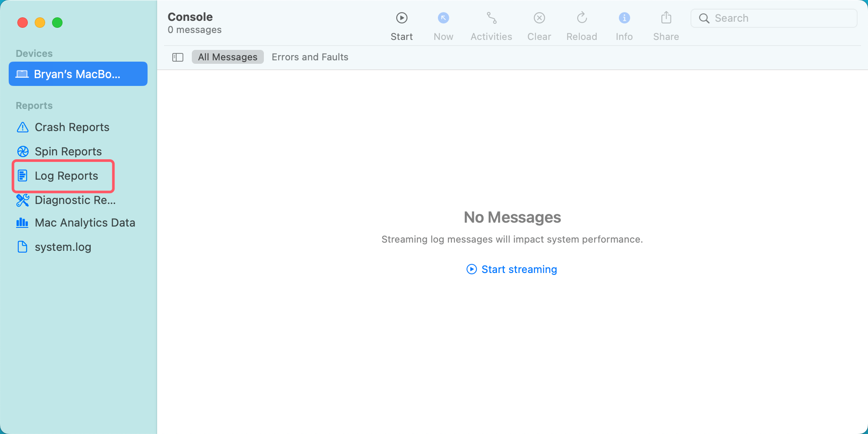The image size is (868, 434).
Task: Open Diagnostic Reports in sidebar
Action: (75, 200)
